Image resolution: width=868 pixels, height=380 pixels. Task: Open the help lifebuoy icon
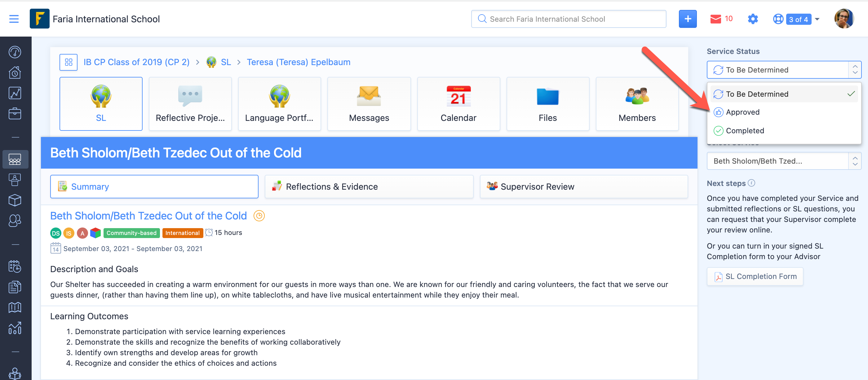pyautogui.click(x=778, y=19)
